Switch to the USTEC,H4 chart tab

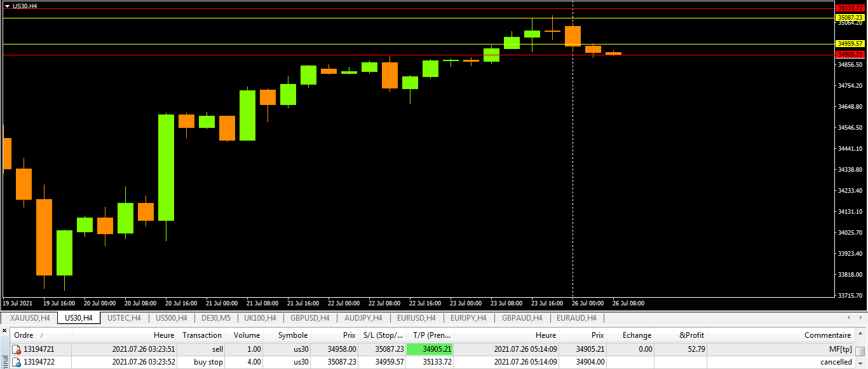tap(124, 317)
